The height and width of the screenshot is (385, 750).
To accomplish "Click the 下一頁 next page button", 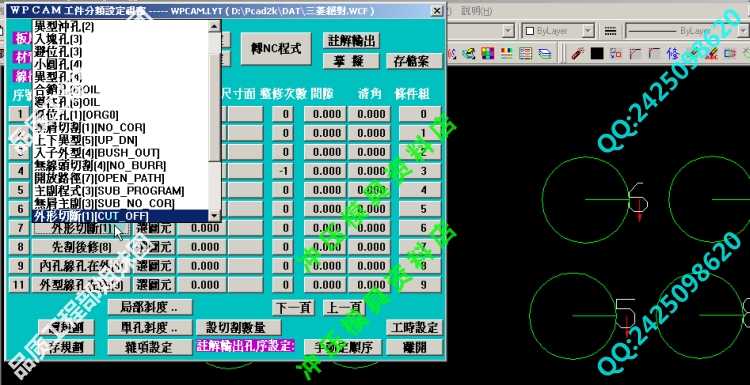I will pyautogui.click(x=293, y=308).
